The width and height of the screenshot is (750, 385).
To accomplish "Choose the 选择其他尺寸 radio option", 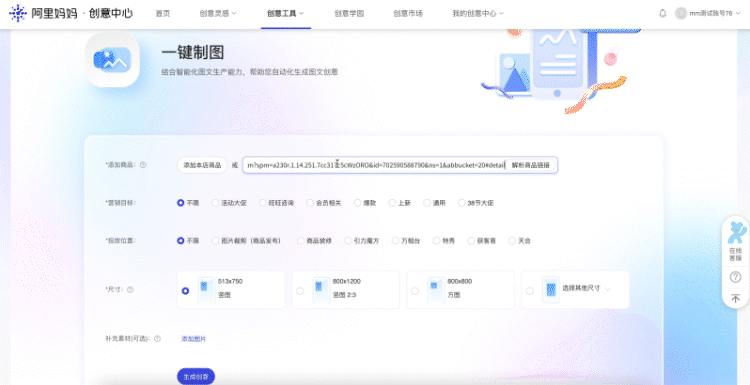I will pyautogui.click(x=529, y=291).
